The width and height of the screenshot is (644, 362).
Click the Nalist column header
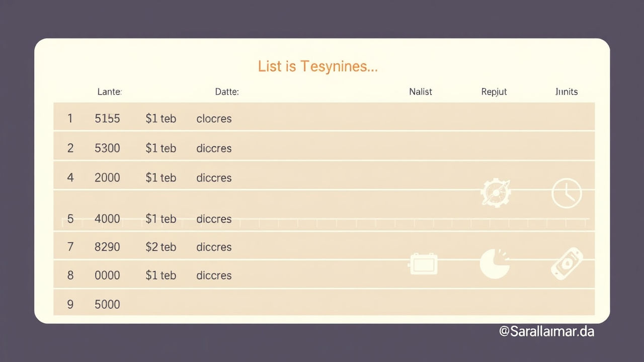coord(421,92)
